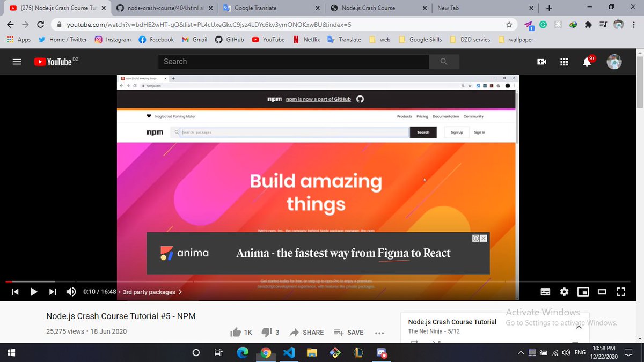Viewport: 644px width, 362px height.
Task: Dislike the video with thumbs down
Action: tap(270, 333)
